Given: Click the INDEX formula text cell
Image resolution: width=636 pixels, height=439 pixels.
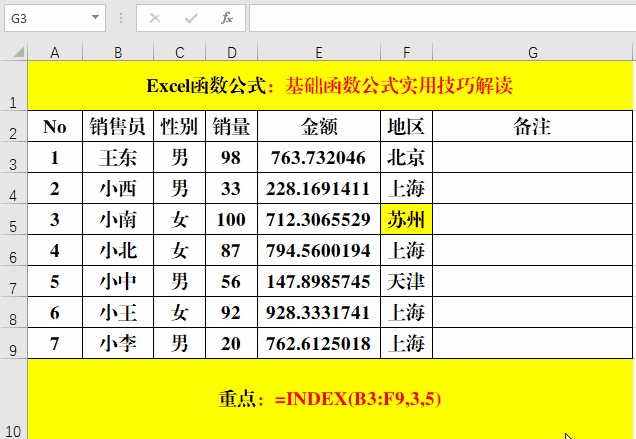Looking at the screenshot, I should tap(330, 399).
